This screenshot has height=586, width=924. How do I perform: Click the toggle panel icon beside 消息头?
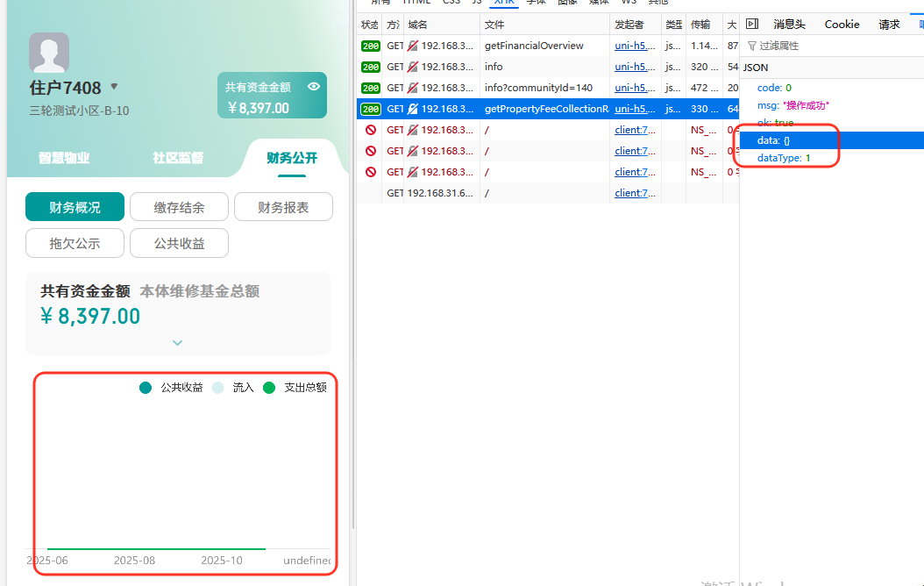pyautogui.click(x=751, y=25)
